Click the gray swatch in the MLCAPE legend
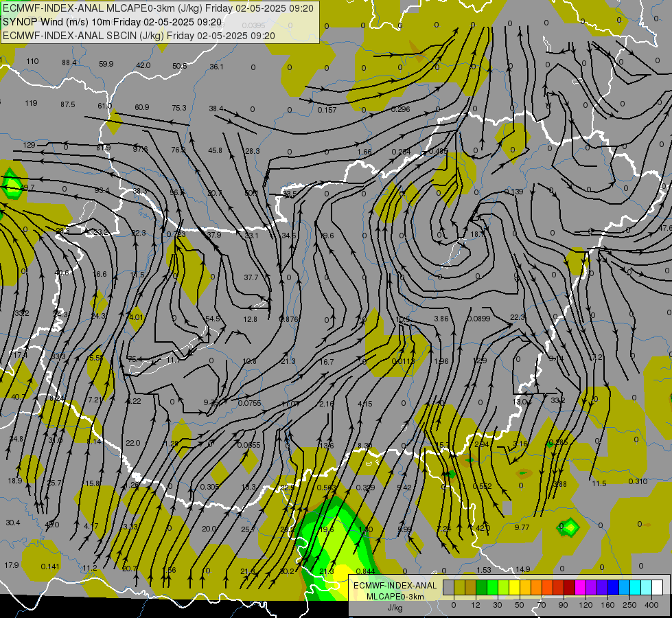Screen dimensions: 672x618 click(x=449, y=588)
